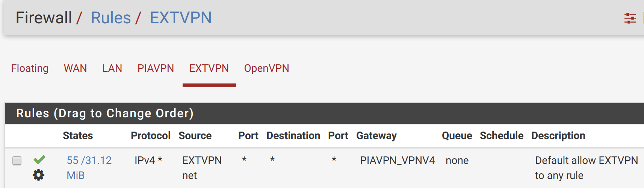The width and height of the screenshot is (644, 188).
Task: Select the active EXTVPN tab
Action: click(x=209, y=68)
